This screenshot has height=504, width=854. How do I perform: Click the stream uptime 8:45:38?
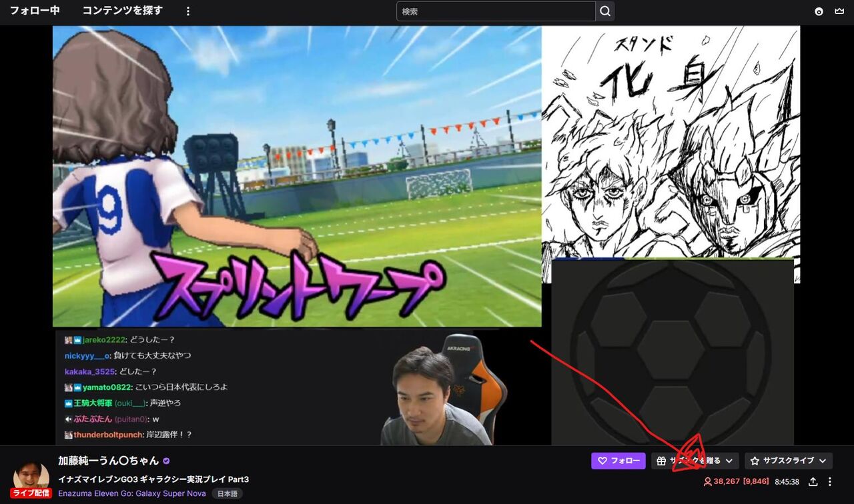[787, 481]
